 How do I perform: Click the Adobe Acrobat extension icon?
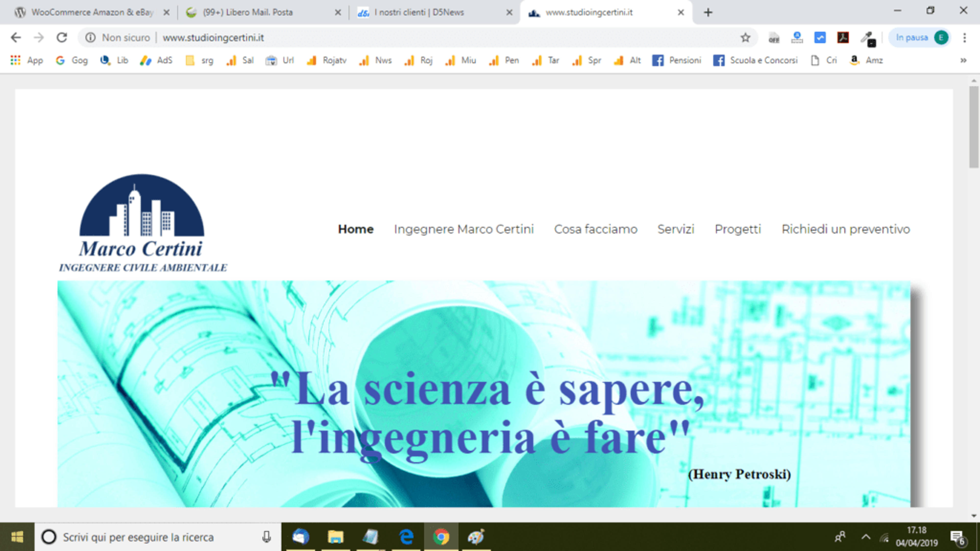(x=843, y=38)
